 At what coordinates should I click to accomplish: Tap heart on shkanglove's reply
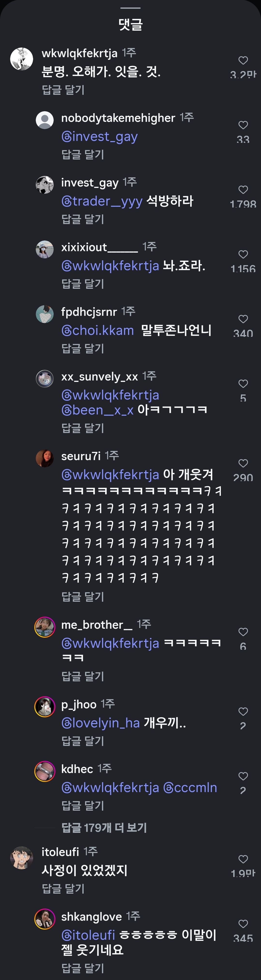(x=243, y=924)
